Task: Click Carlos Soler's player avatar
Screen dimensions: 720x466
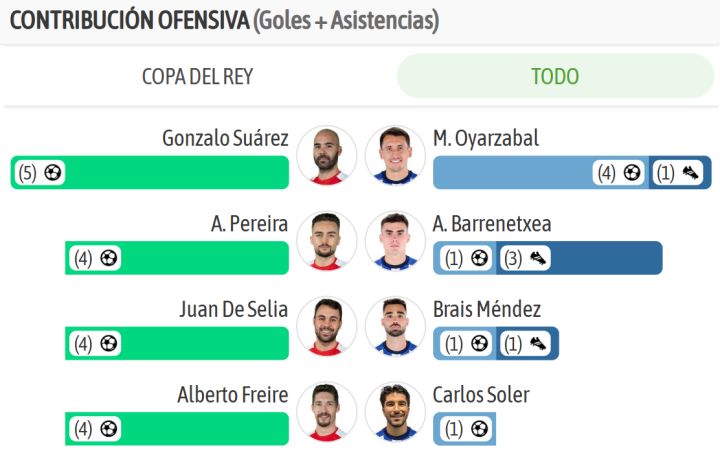Action: 395,411
